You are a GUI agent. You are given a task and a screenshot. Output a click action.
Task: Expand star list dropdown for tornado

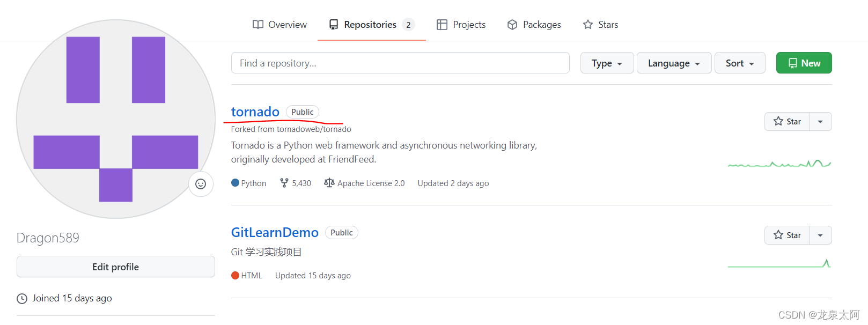pos(820,121)
